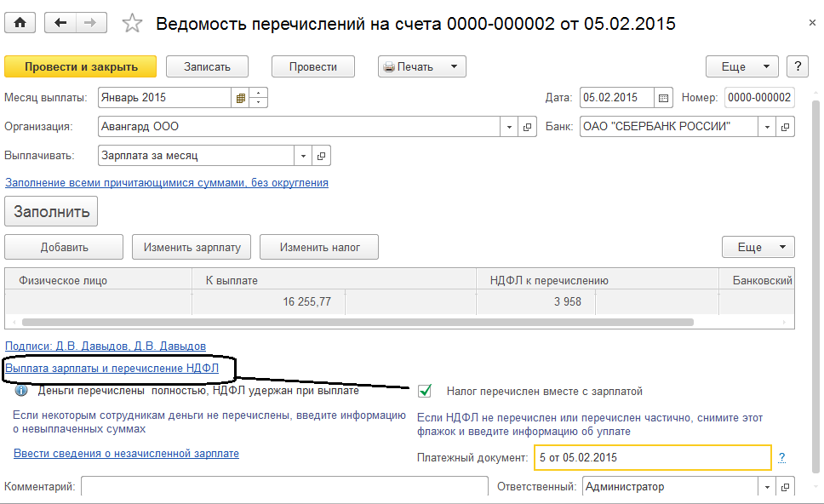
Task: Expand the Организация dropdown
Action: (509, 127)
